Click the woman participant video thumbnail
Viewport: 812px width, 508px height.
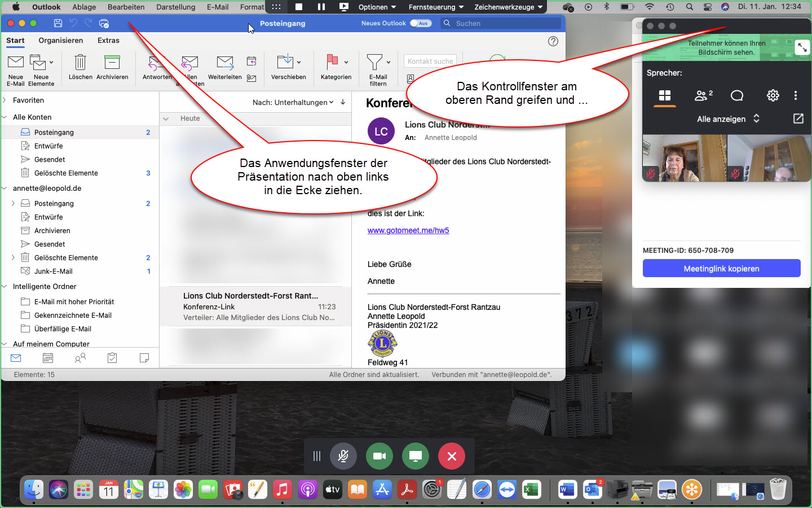pos(685,158)
